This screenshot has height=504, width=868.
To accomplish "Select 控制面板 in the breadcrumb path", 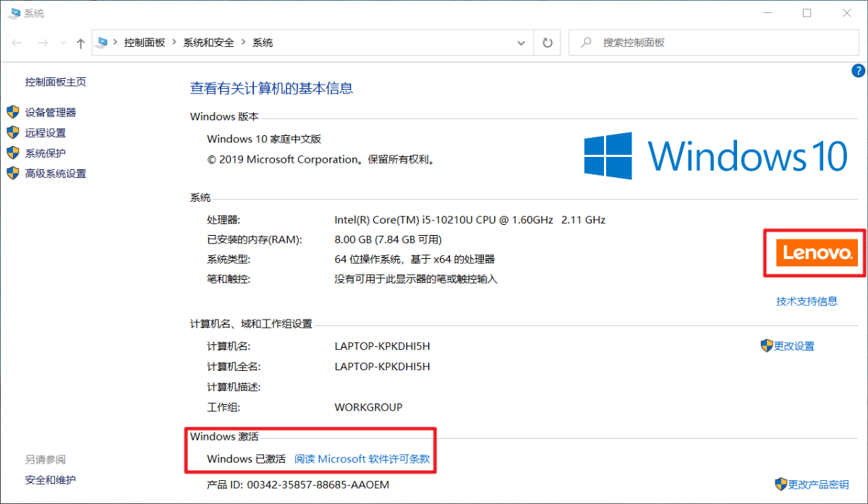I will click(145, 43).
